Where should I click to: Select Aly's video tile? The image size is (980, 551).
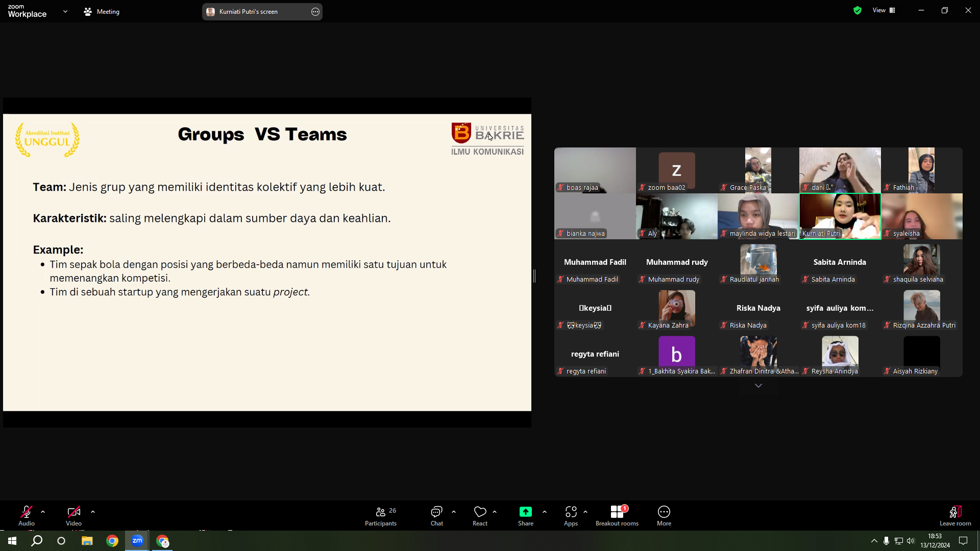pyautogui.click(x=677, y=216)
